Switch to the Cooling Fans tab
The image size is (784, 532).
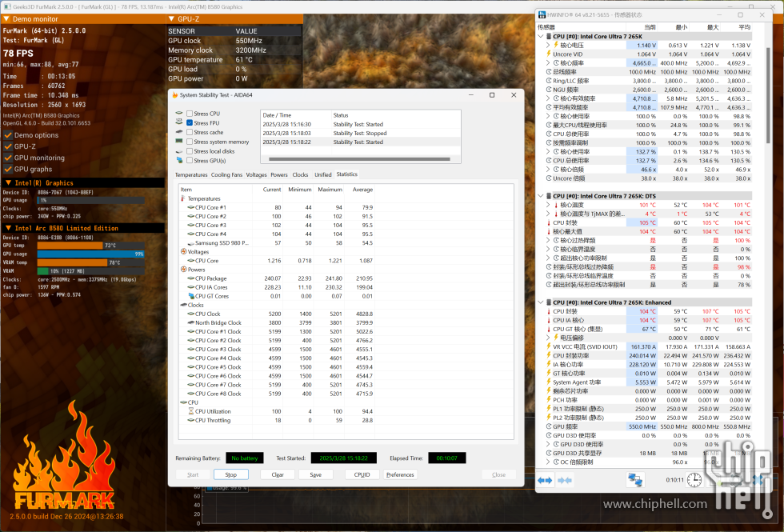pos(226,174)
